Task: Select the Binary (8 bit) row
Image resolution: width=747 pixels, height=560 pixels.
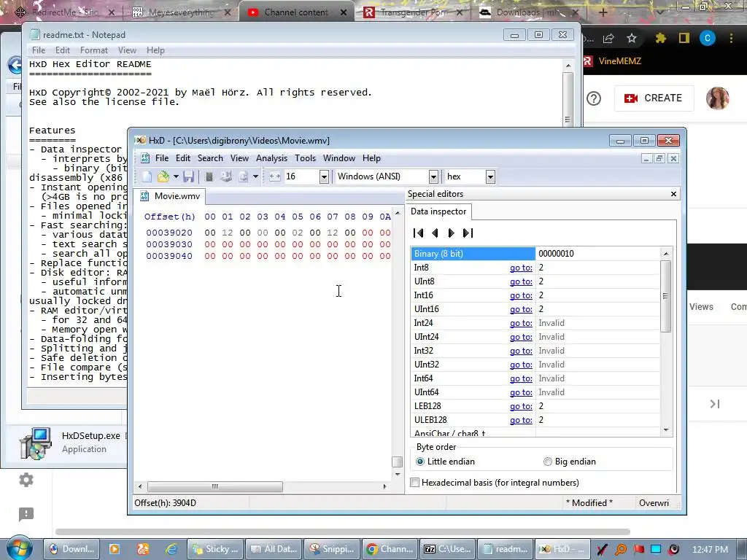Action: pos(535,253)
